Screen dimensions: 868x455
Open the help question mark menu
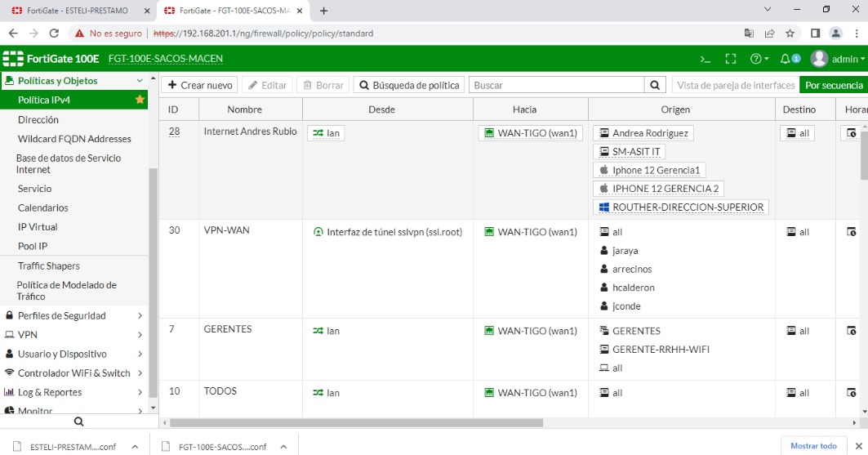(x=759, y=59)
